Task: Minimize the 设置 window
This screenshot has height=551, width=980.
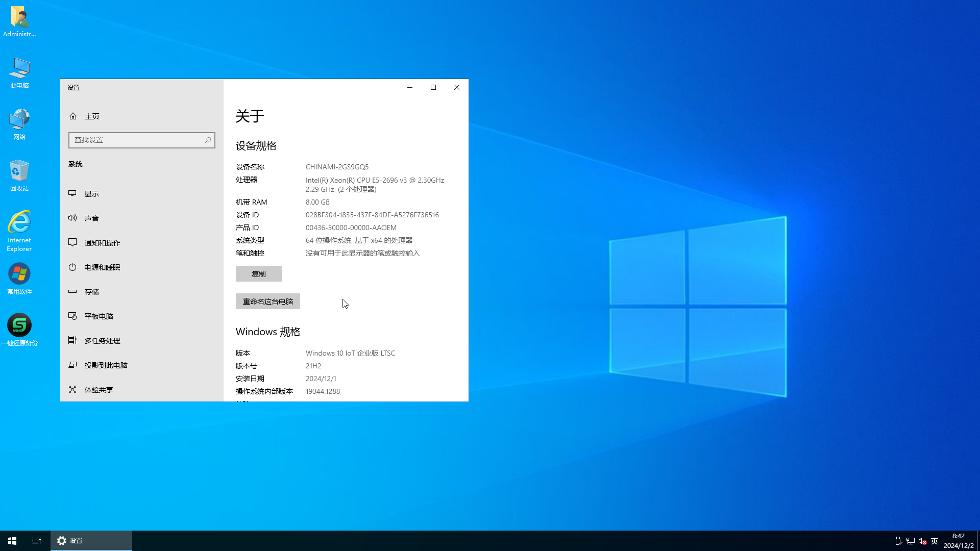Action: pyautogui.click(x=410, y=87)
